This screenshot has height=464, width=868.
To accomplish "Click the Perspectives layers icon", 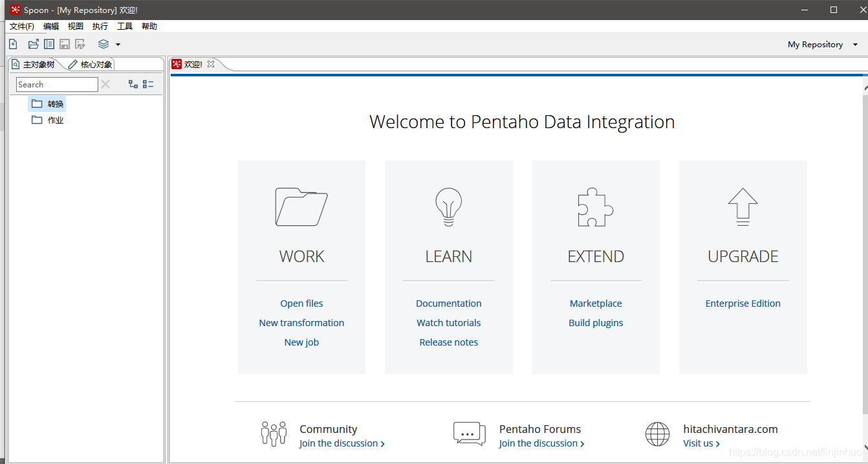I will tap(103, 44).
